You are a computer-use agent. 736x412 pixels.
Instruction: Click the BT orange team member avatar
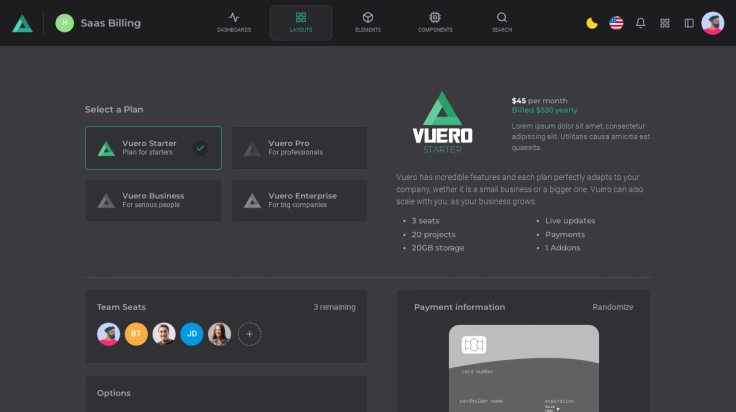tap(137, 334)
